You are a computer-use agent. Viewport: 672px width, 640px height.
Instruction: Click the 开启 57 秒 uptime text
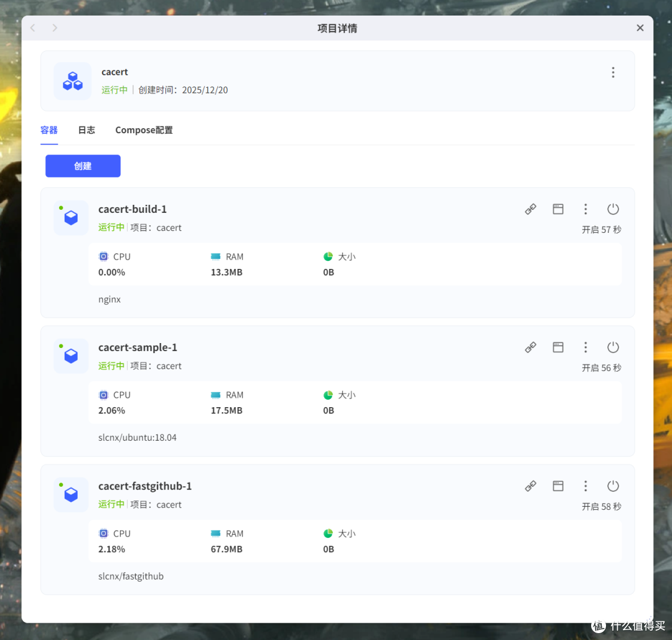coord(601,230)
